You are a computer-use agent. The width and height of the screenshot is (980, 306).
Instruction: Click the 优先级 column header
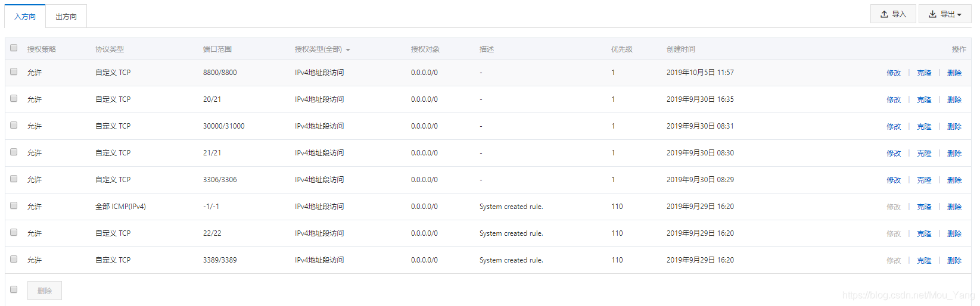click(x=622, y=49)
